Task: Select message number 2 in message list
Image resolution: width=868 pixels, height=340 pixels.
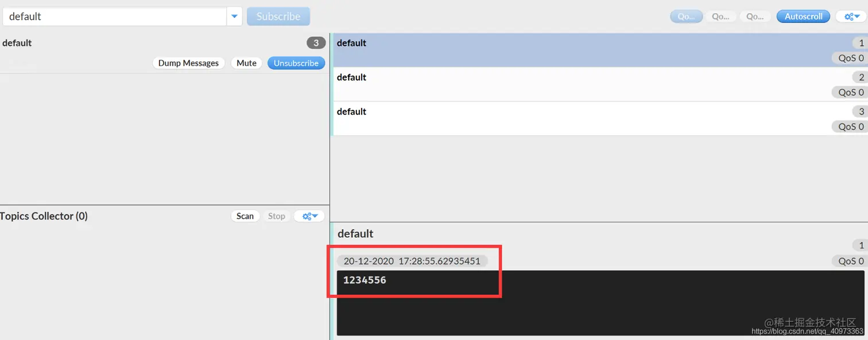Action: 600,84
